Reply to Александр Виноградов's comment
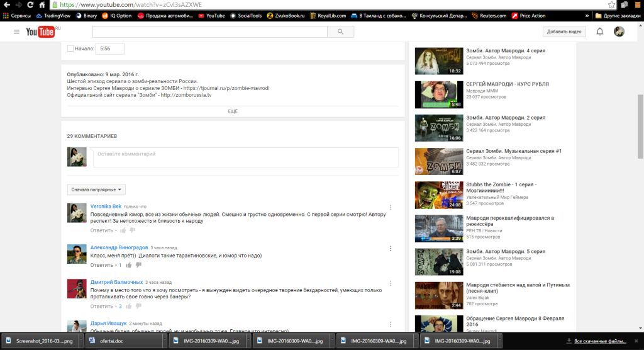Image resolution: width=644 pixels, height=350 pixels. [x=101, y=265]
